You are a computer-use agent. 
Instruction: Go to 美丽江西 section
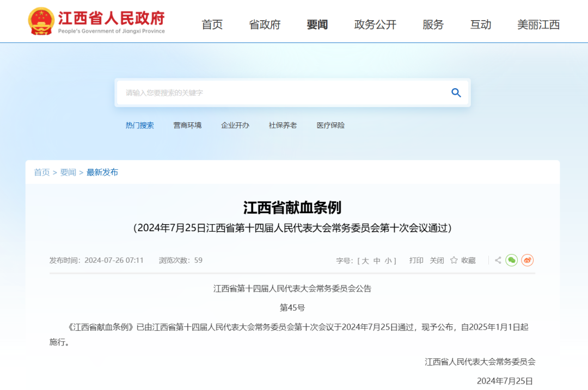coord(538,24)
